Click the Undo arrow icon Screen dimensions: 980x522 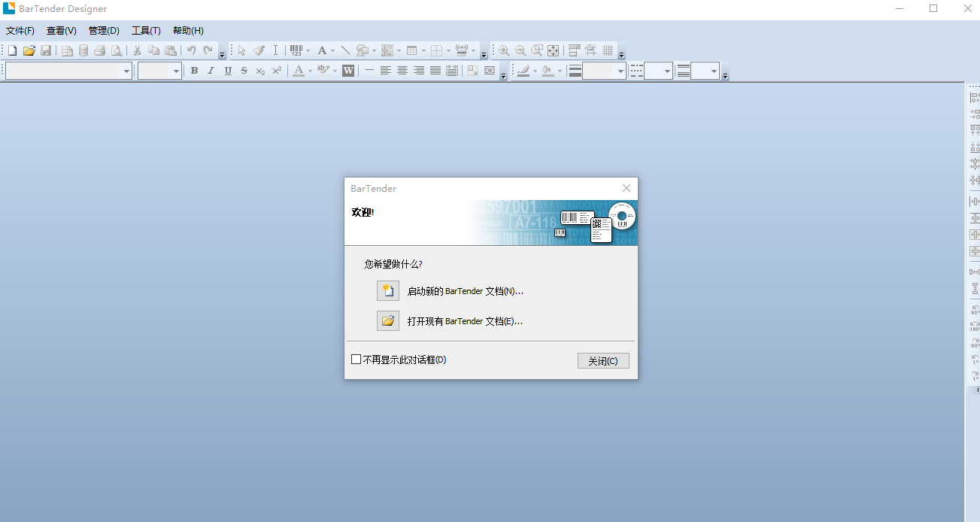192,50
